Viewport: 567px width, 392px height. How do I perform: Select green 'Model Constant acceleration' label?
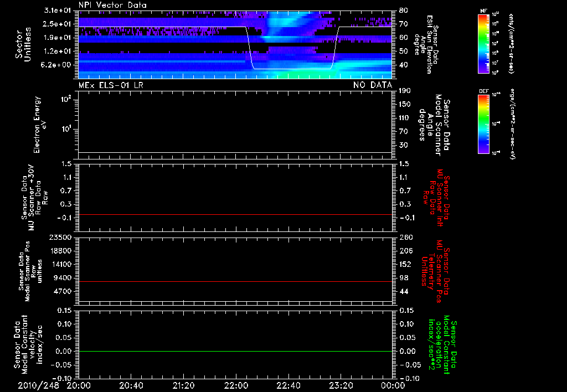coord(442,344)
